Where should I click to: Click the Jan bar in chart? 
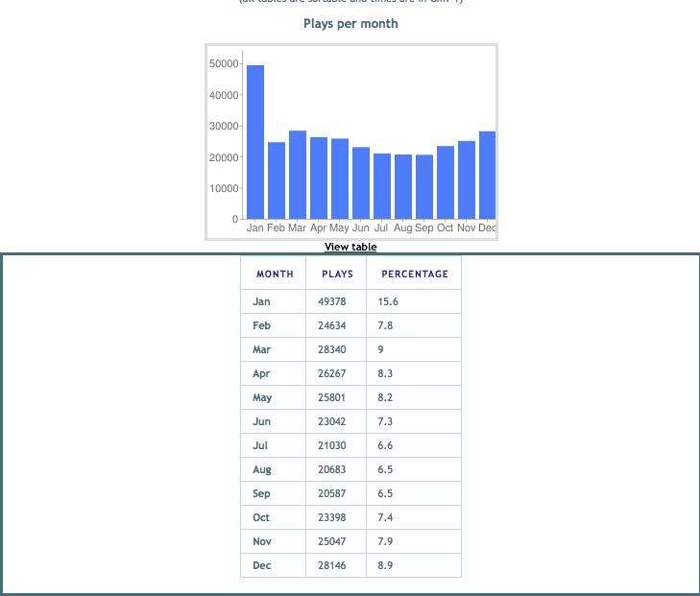(x=255, y=142)
